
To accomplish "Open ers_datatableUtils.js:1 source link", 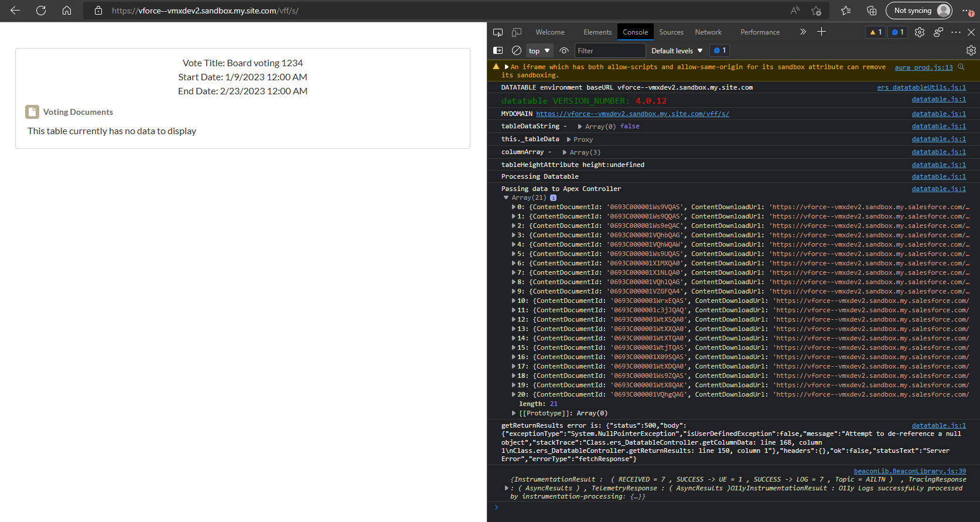I will 921,87.
